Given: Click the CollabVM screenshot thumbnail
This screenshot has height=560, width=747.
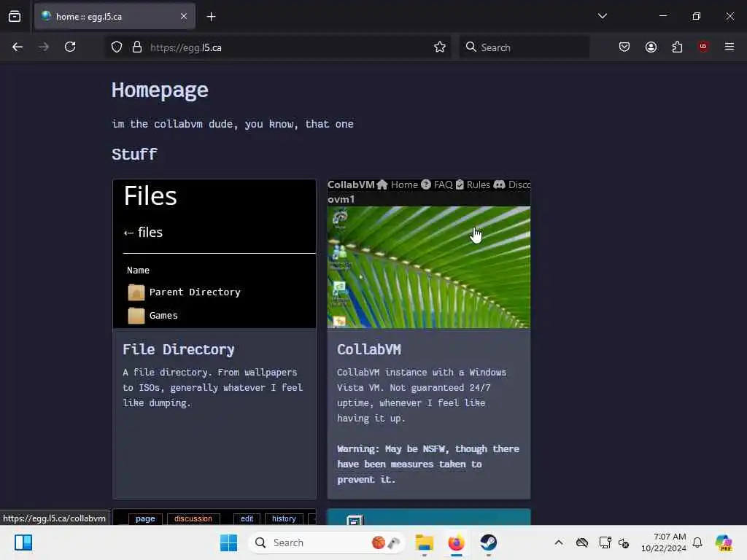Looking at the screenshot, I should [429, 254].
